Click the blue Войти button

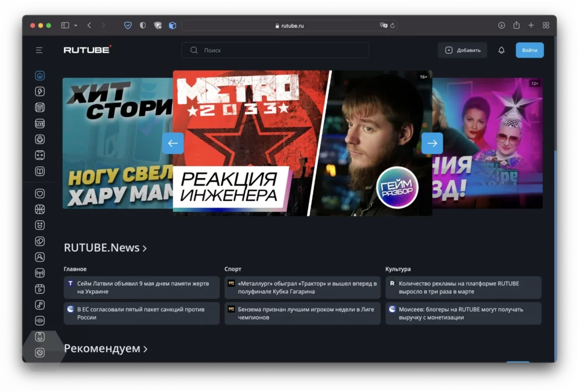click(529, 50)
